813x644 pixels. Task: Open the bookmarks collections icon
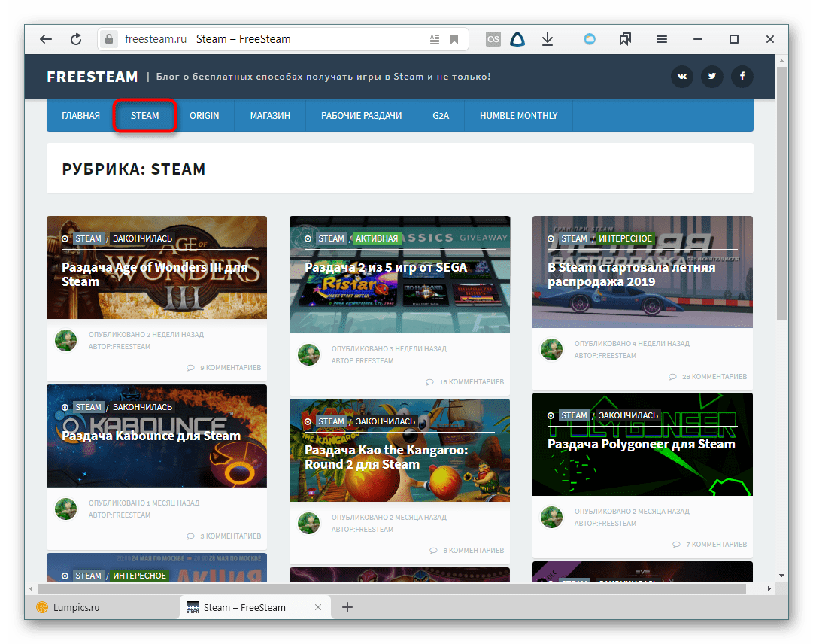click(x=625, y=39)
